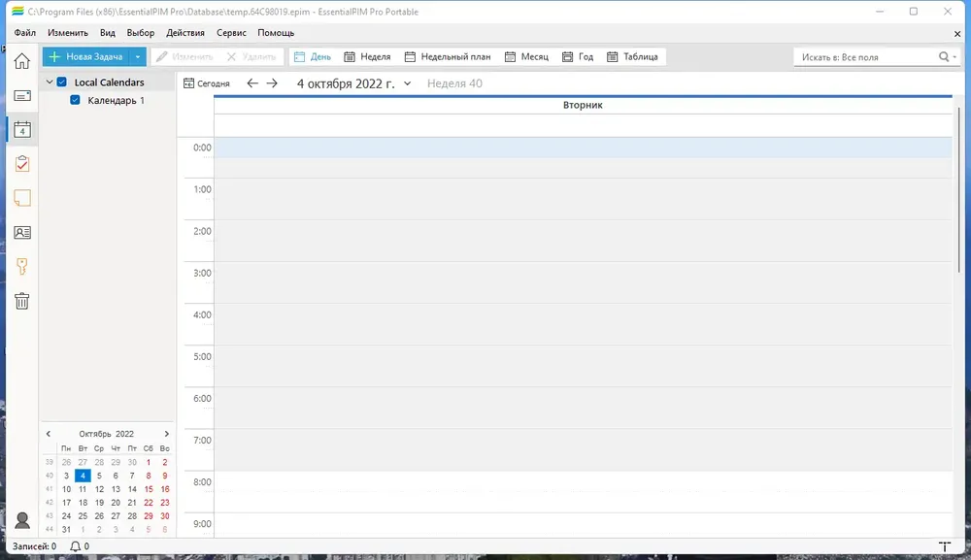Open the Mail module in sidebar
Viewport: 971px width, 560px height.
[21, 95]
